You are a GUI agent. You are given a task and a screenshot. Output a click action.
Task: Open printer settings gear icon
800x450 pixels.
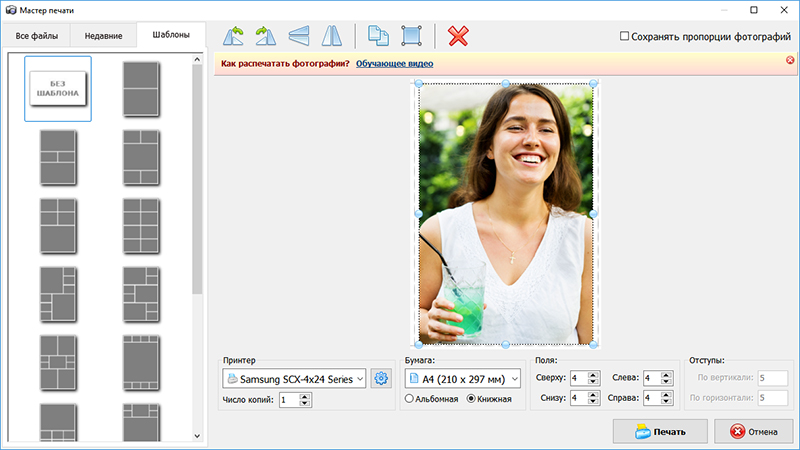[380, 378]
